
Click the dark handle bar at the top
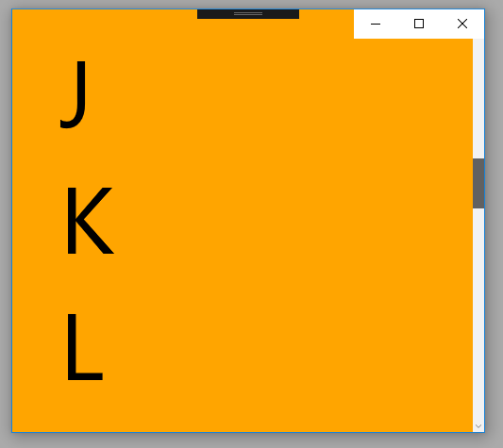pos(248,14)
